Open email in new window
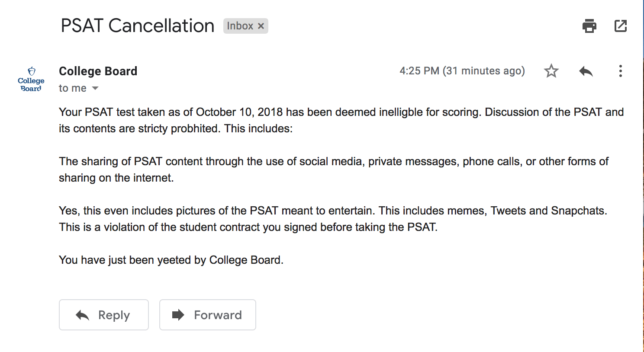 (x=621, y=26)
